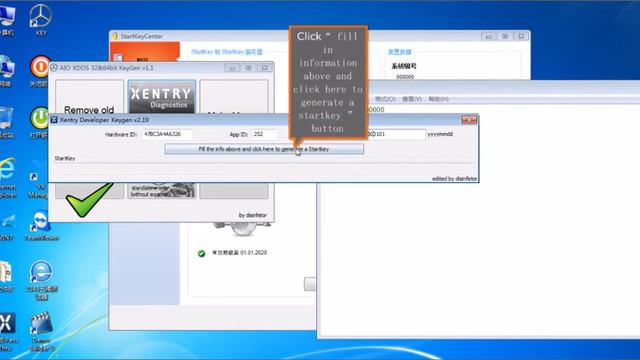
Task: Open the Recycle Bin desktop icon
Action: [x=7, y=122]
